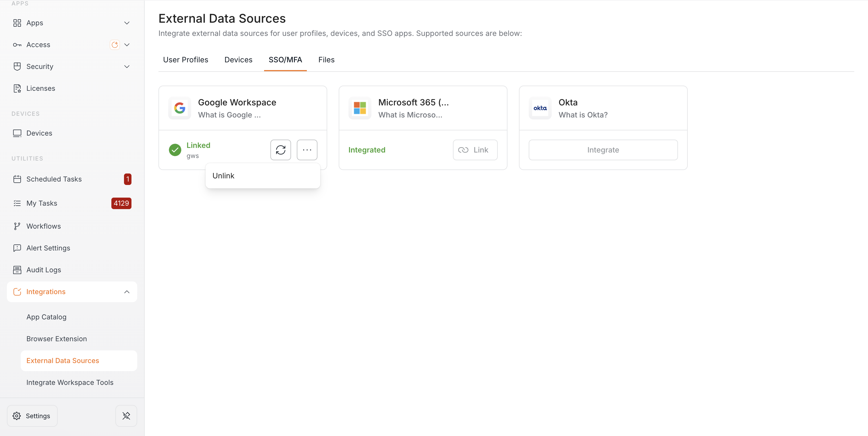This screenshot has width=868, height=436.
Task: Click the Okta logo
Action: coord(540,108)
